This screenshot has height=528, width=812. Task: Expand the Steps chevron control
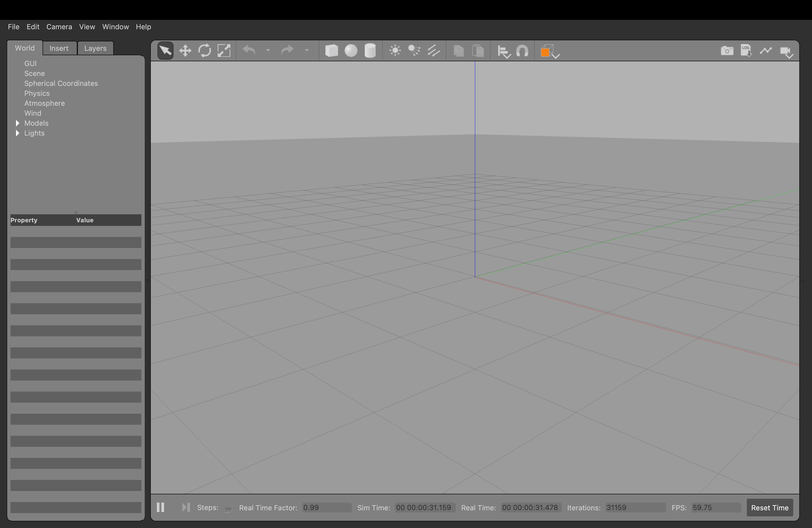pyautogui.click(x=228, y=510)
